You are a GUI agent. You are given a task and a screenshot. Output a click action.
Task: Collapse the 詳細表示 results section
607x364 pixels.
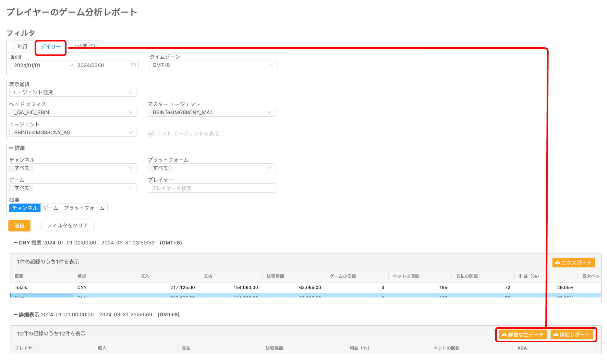pos(15,315)
